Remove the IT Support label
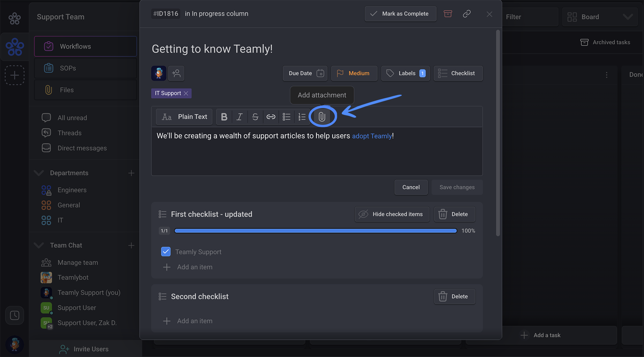This screenshot has height=357, width=644. point(186,93)
